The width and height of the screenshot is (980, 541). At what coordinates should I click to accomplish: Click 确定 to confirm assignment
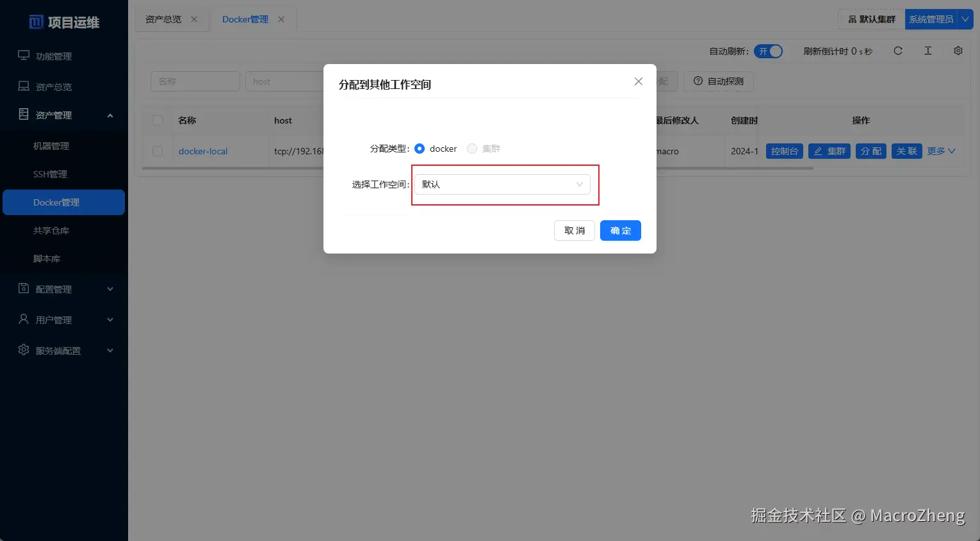click(x=621, y=230)
